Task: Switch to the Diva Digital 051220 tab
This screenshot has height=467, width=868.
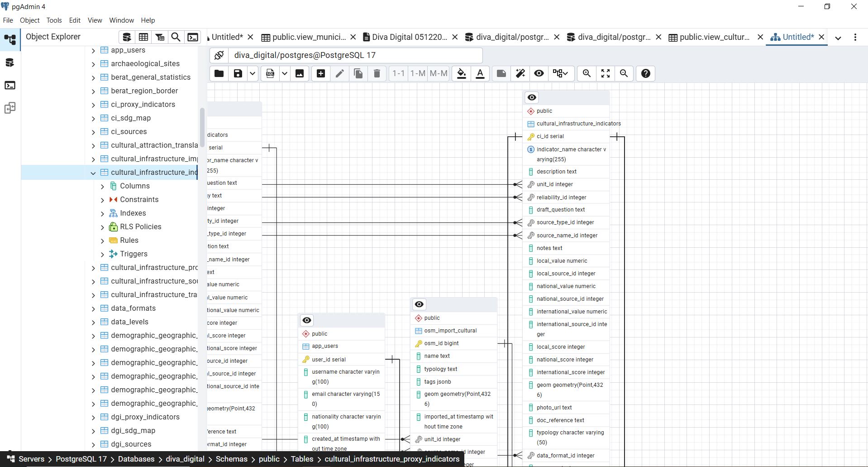Action: tap(409, 37)
